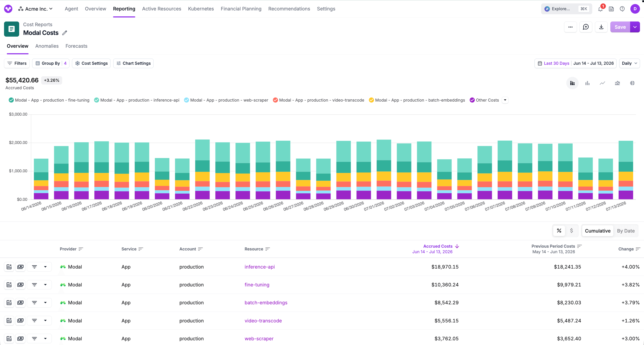The image size is (644, 345).
Task: Edit the Modal Costs report name pencil
Action: [x=65, y=33]
